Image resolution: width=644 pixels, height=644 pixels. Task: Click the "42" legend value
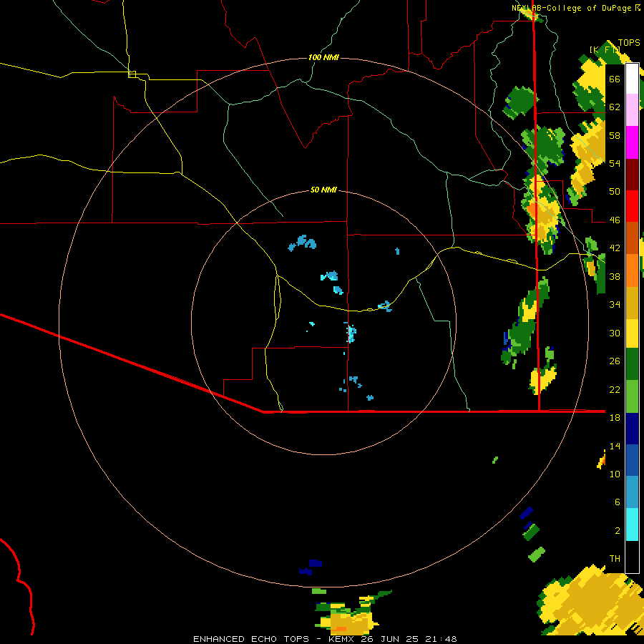(x=615, y=248)
